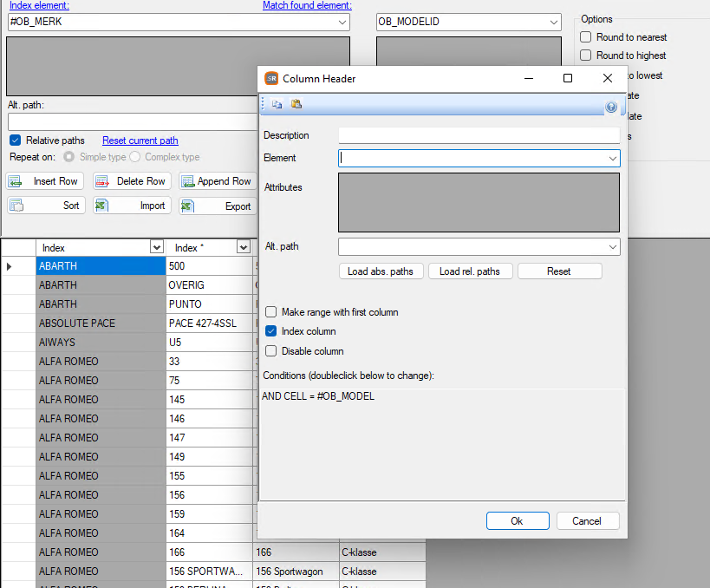Open the OB_MODELID match element dropdown
The height and width of the screenshot is (588, 710).
(x=553, y=23)
